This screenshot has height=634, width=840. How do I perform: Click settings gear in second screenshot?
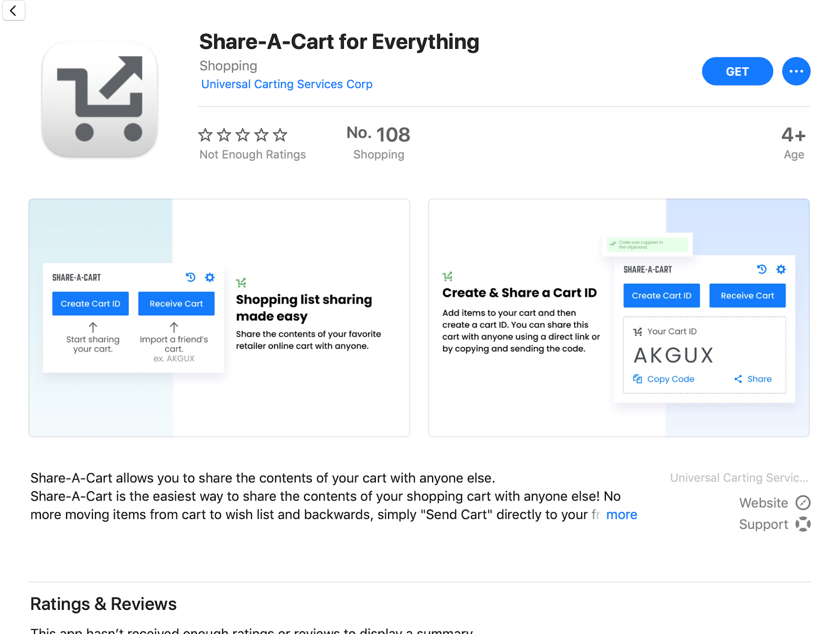click(x=781, y=269)
